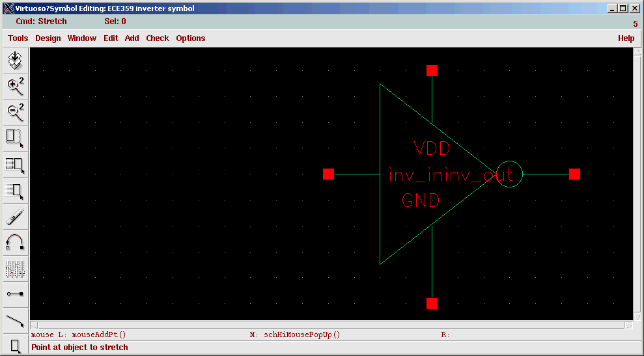This screenshot has width=644, height=356.
Task: Click the bottom red GND pin square
Action: tap(432, 303)
